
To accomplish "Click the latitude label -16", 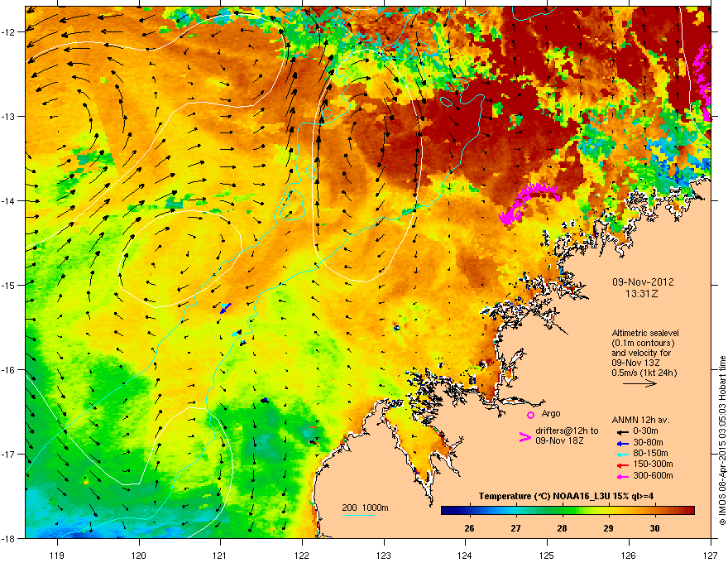I will pos(8,370).
